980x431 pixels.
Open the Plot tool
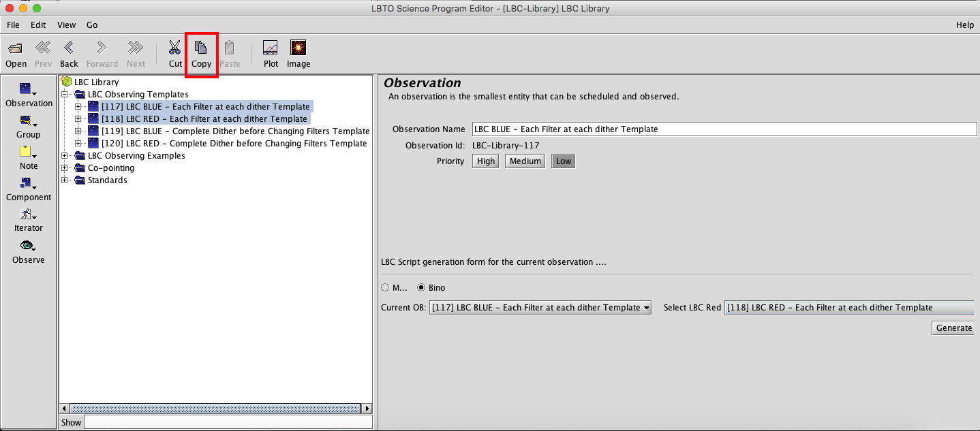click(271, 48)
